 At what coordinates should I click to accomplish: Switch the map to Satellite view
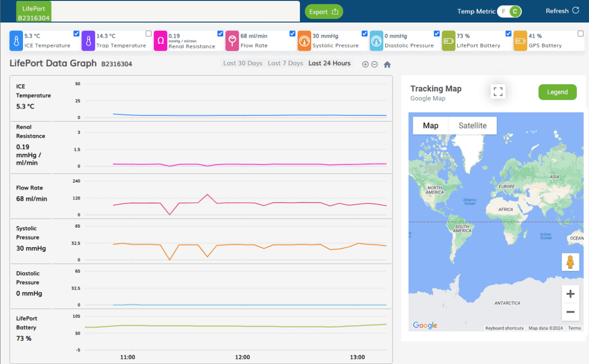pos(472,125)
